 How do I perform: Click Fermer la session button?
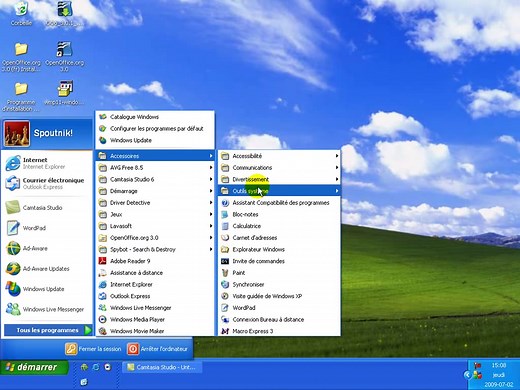coord(93,349)
